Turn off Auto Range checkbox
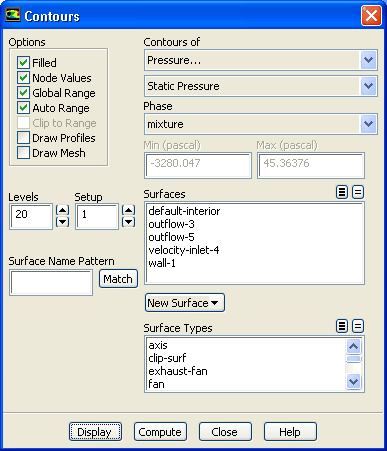This screenshot has height=451, width=387. pyautogui.click(x=23, y=108)
